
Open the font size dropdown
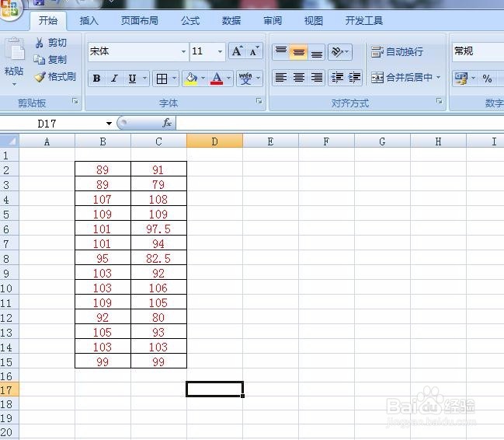tap(221, 51)
